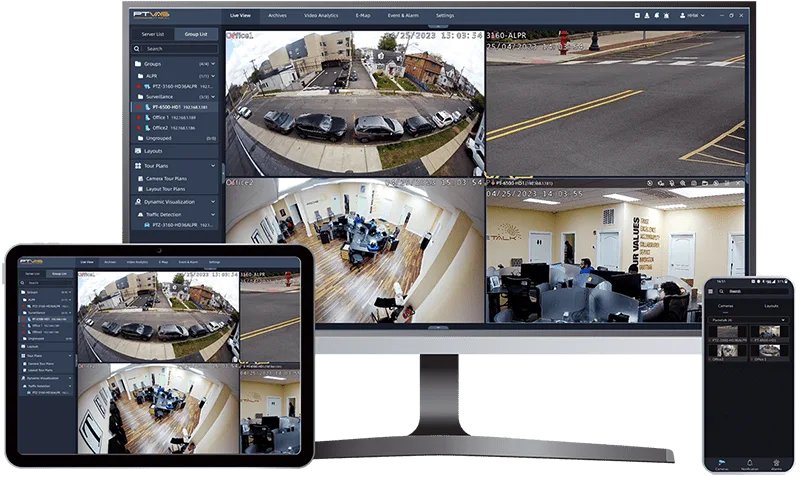Collapse the Groups tree section
The width and height of the screenshot is (800, 477).
213,64
